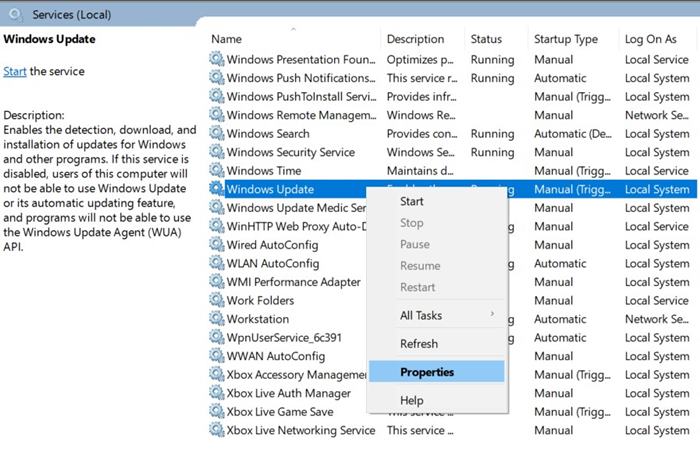Sort by the Log On As column header
Image resolution: width=700 pixels, height=449 pixels.
[x=650, y=39]
